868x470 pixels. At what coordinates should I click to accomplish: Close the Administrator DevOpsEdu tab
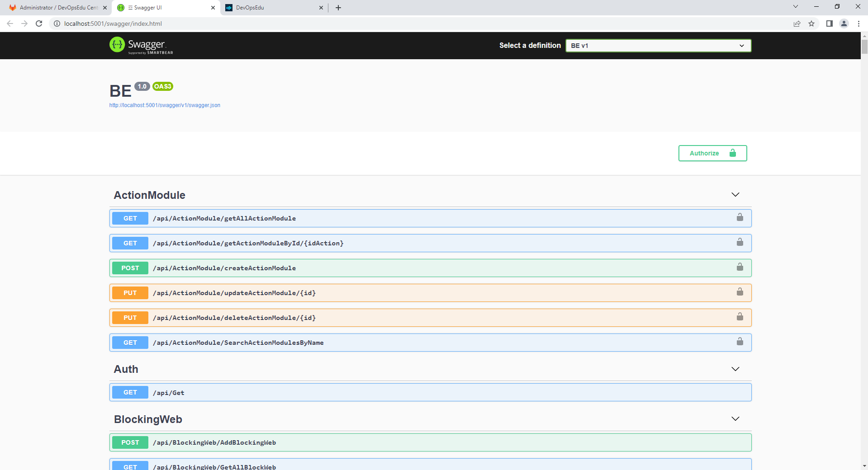[x=105, y=8]
